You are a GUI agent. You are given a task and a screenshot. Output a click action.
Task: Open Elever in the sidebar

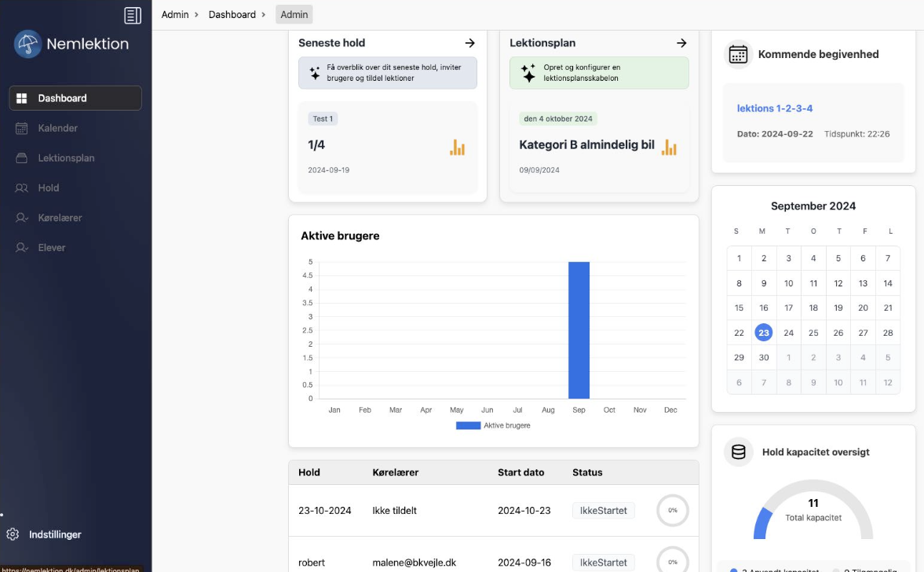pyautogui.click(x=52, y=247)
